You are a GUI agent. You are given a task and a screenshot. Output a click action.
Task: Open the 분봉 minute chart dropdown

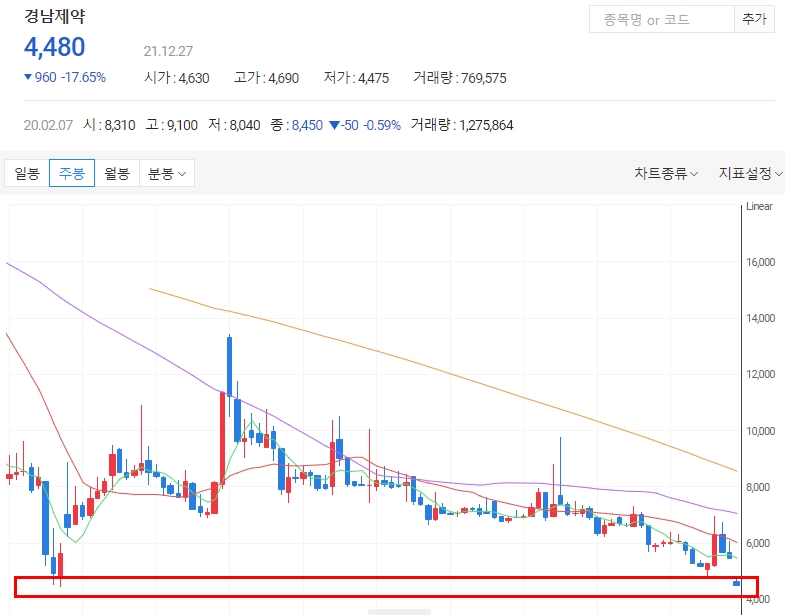click(167, 173)
